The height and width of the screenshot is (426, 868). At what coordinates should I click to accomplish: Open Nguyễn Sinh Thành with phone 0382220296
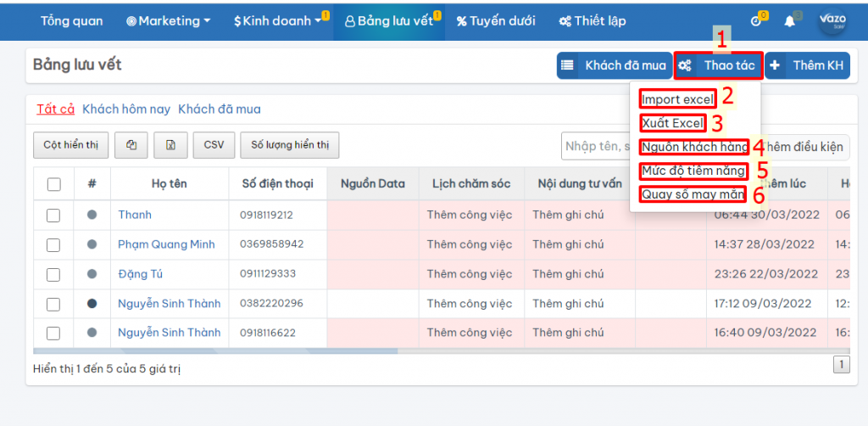tap(169, 304)
